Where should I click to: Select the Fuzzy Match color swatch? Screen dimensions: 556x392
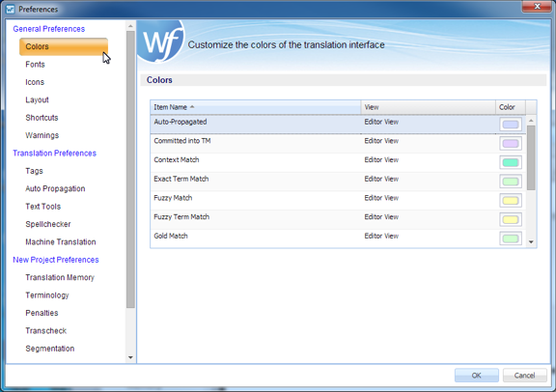[x=511, y=201]
